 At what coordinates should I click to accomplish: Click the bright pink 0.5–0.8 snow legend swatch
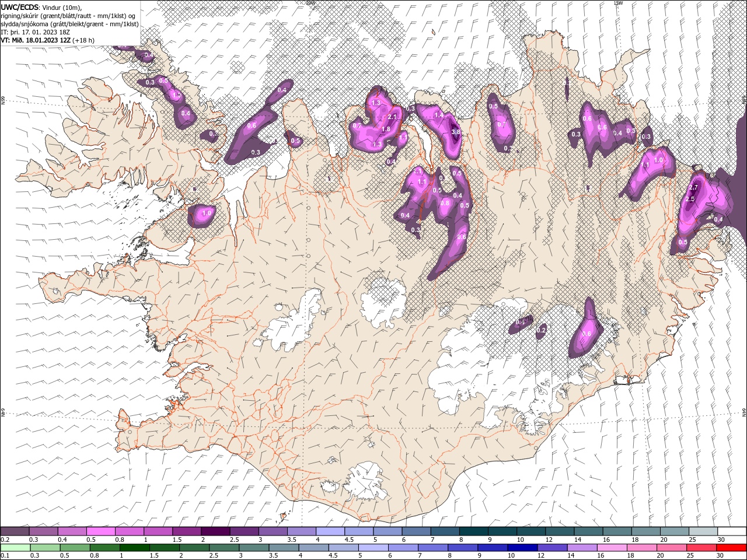click(100, 531)
